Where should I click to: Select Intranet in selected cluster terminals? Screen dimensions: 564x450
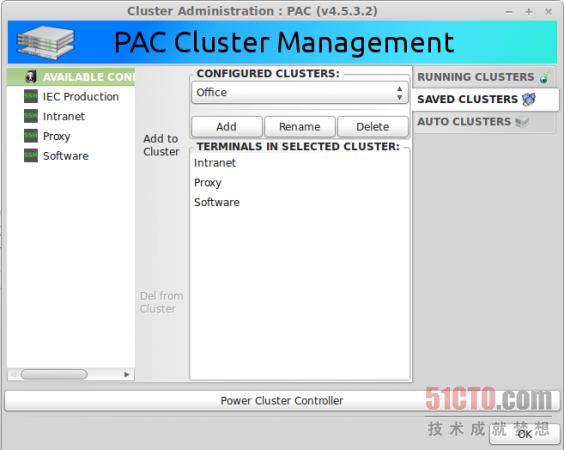300,163
